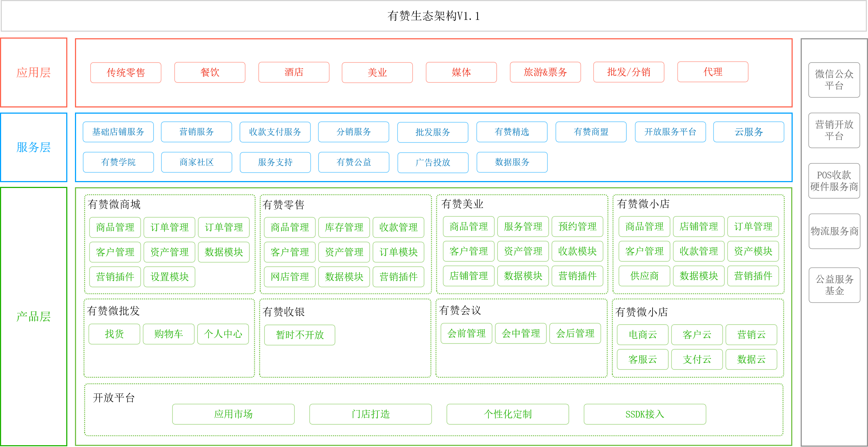Image resolution: width=868 pixels, height=447 pixels.
Task: Select the 基础店铺服务 service box
Action: pos(118,132)
